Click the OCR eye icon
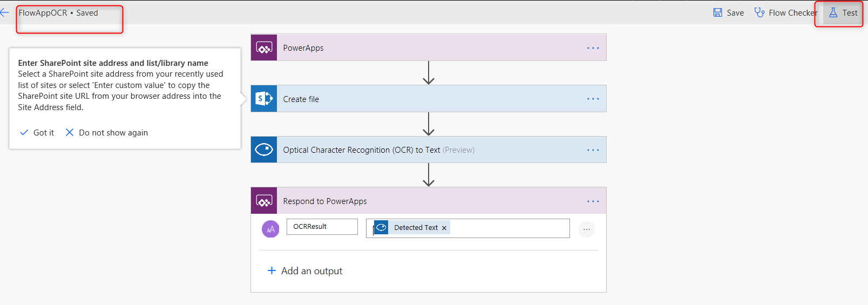 click(x=264, y=150)
